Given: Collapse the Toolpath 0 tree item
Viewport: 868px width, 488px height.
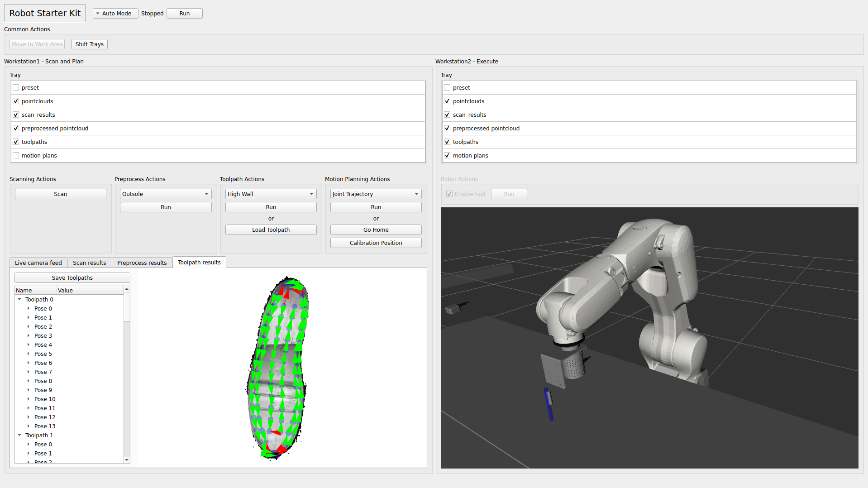Looking at the screenshot, I should point(19,299).
